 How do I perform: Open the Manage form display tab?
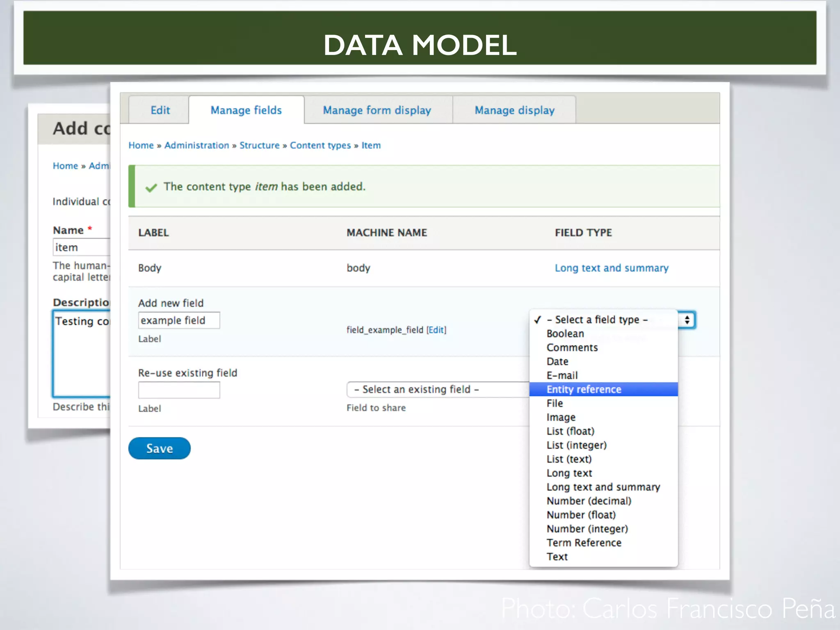377,110
